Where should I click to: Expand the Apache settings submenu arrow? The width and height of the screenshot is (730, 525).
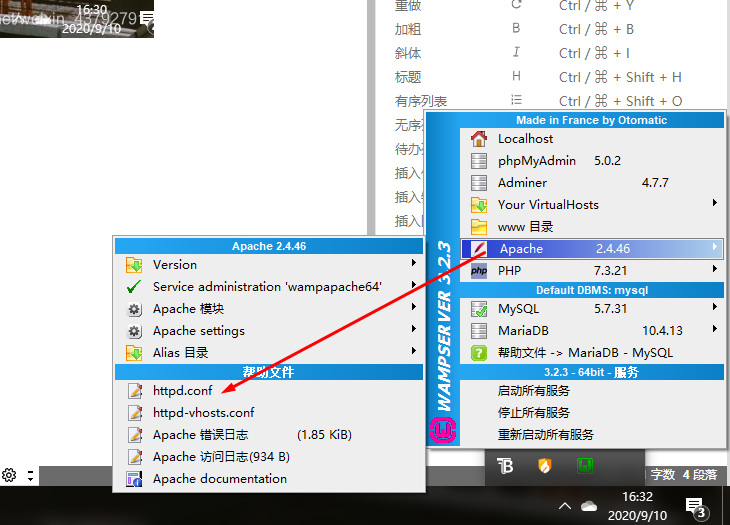point(413,329)
